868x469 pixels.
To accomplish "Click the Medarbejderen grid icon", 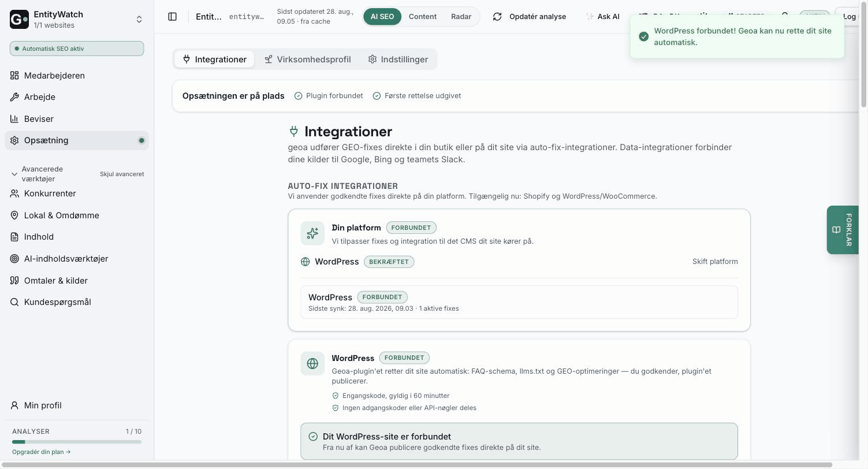I will pos(14,76).
